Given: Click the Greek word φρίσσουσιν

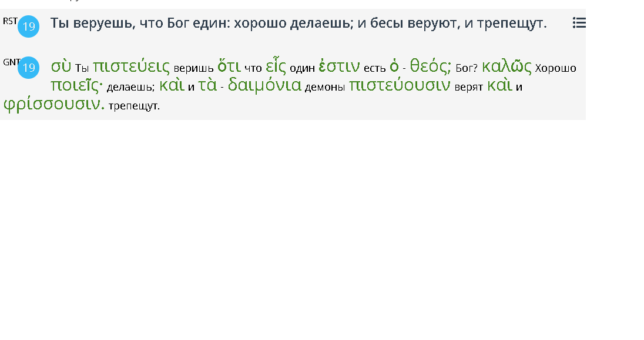Looking at the screenshot, I should coord(54,104).
